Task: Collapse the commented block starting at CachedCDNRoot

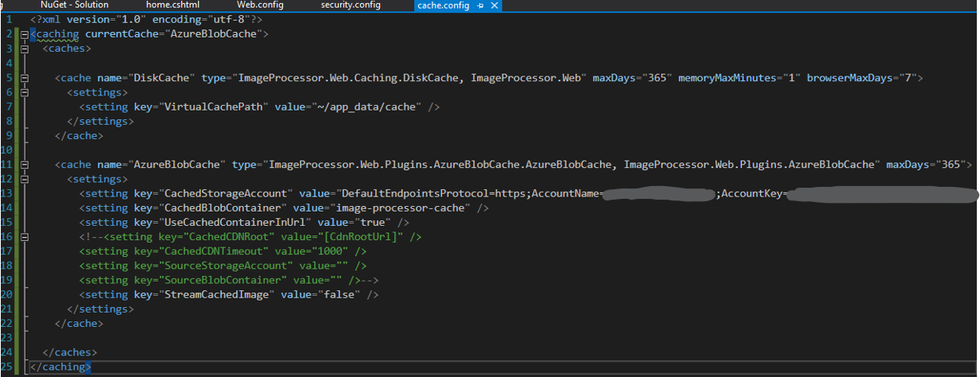Action: [x=24, y=237]
